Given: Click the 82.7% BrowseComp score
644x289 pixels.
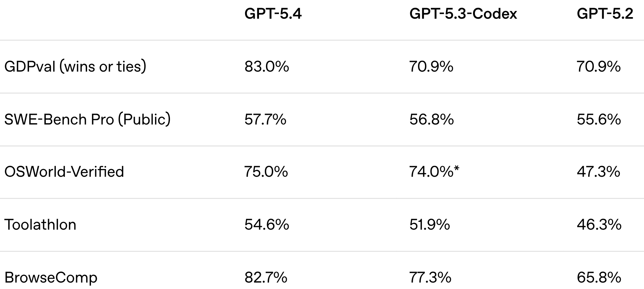Looking at the screenshot, I should 266,277.
